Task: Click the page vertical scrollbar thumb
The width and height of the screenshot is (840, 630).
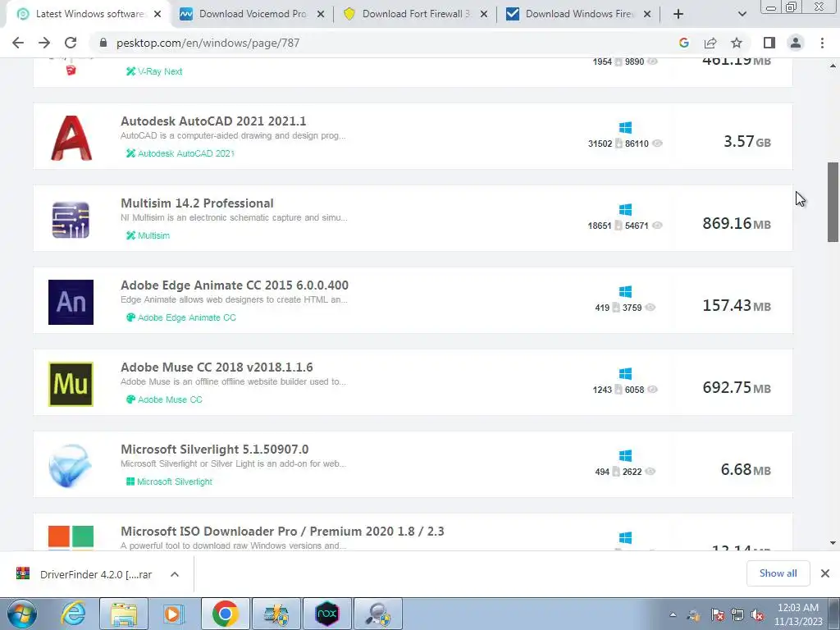Action: [833, 202]
